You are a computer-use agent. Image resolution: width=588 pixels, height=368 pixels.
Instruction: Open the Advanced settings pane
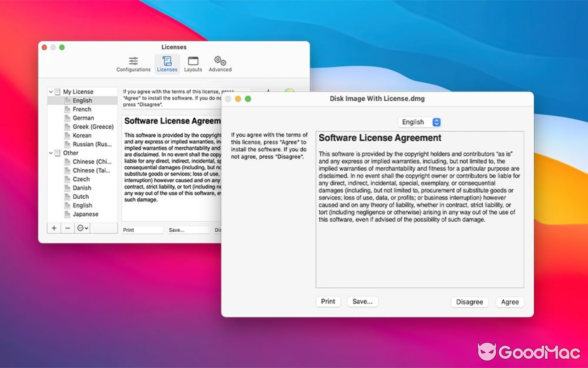pyautogui.click(x=220, y=63)
